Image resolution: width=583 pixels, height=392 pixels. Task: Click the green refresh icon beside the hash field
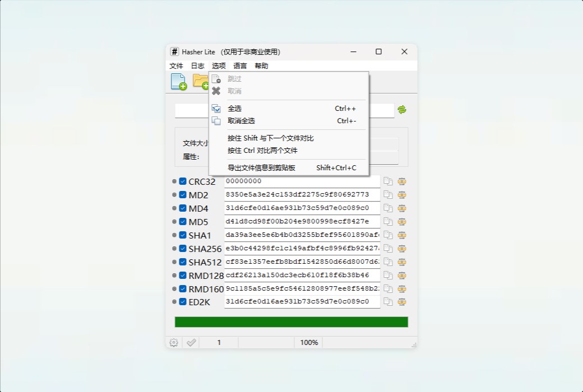pyautogui.click(x=402, y=110)
